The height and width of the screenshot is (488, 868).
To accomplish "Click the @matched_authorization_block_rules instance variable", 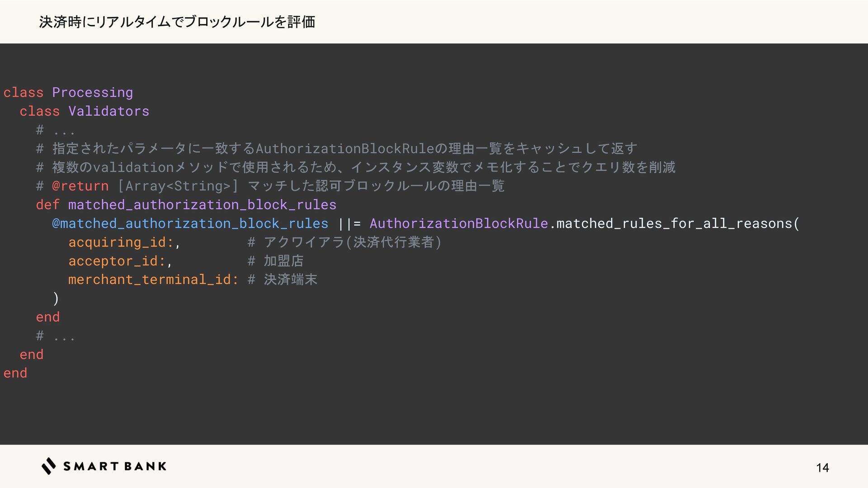I will click(x=190, y=224).
